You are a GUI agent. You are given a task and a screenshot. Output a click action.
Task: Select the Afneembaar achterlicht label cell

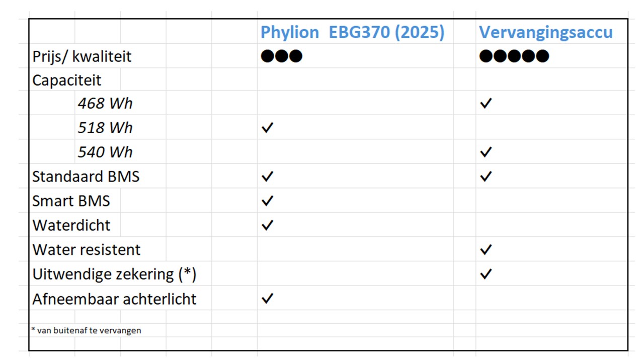tap(114, 299)
